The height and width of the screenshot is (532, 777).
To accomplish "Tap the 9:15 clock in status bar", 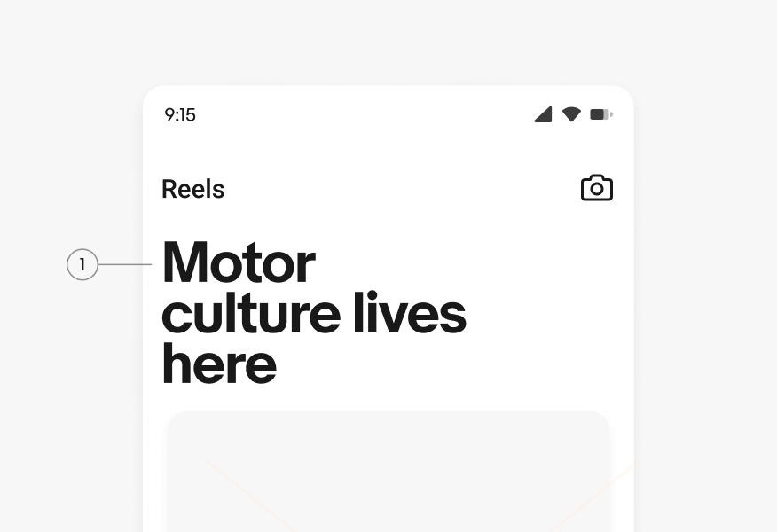I will (x=180, y=115).
